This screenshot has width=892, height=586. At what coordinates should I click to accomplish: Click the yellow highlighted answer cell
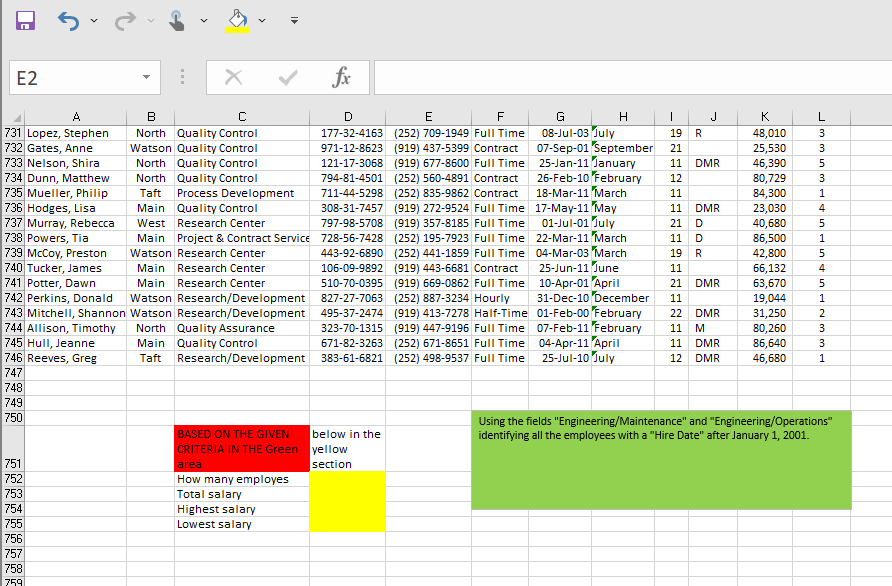click(347, 502)
